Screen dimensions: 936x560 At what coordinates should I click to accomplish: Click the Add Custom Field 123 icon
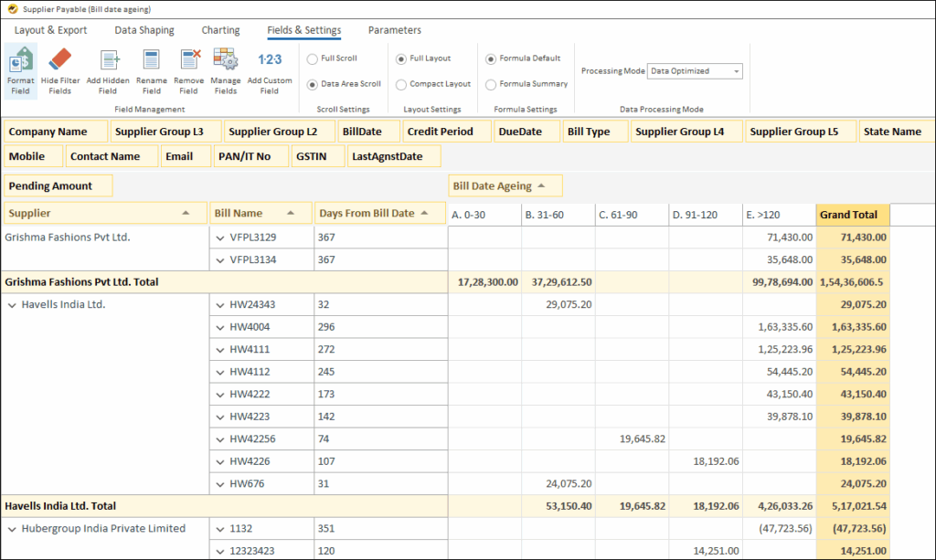[270, 59]
